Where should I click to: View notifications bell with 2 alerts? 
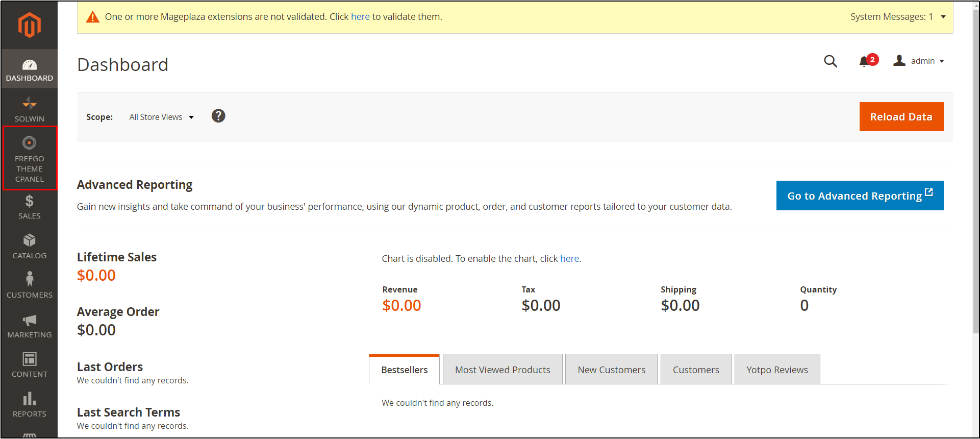tap(865, 61)
